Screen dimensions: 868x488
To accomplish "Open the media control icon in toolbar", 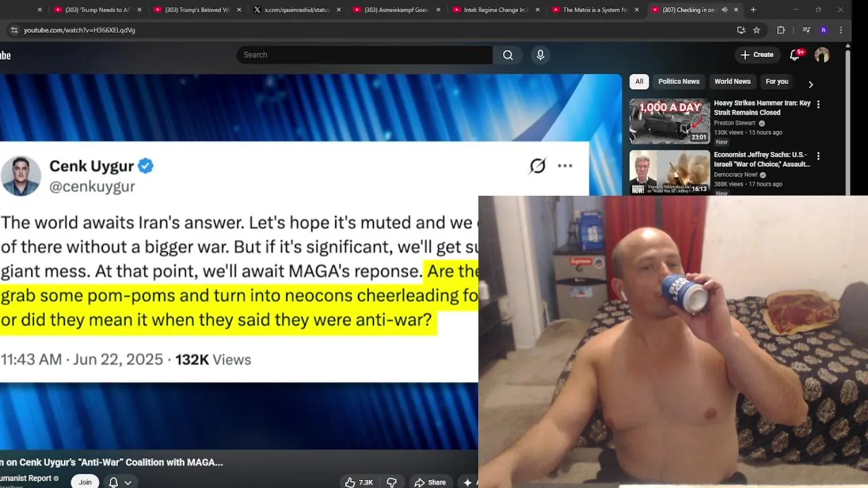I will tap(806, 30).
